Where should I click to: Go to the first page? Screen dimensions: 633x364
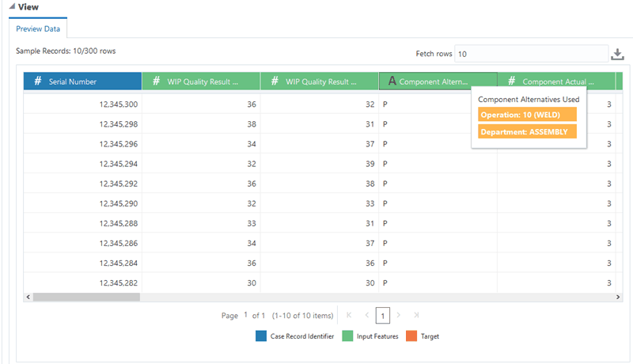click(x=349, y=315)
